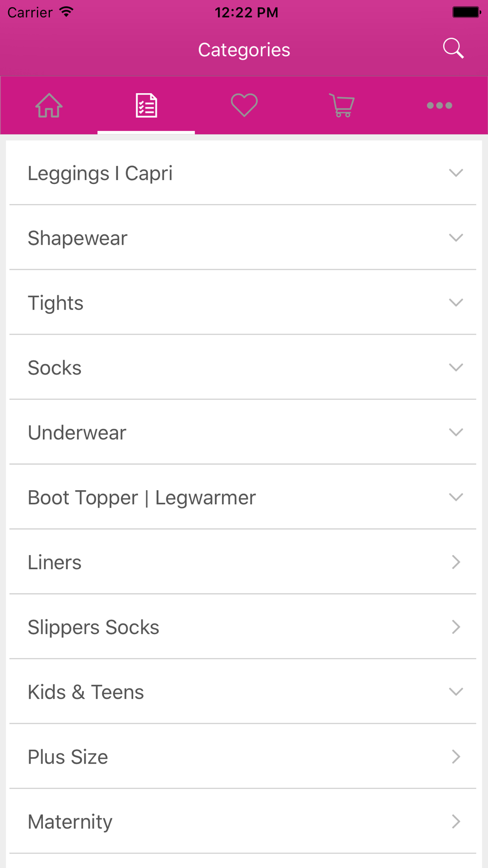Open the Plus Size category

[x=243, y=757]
